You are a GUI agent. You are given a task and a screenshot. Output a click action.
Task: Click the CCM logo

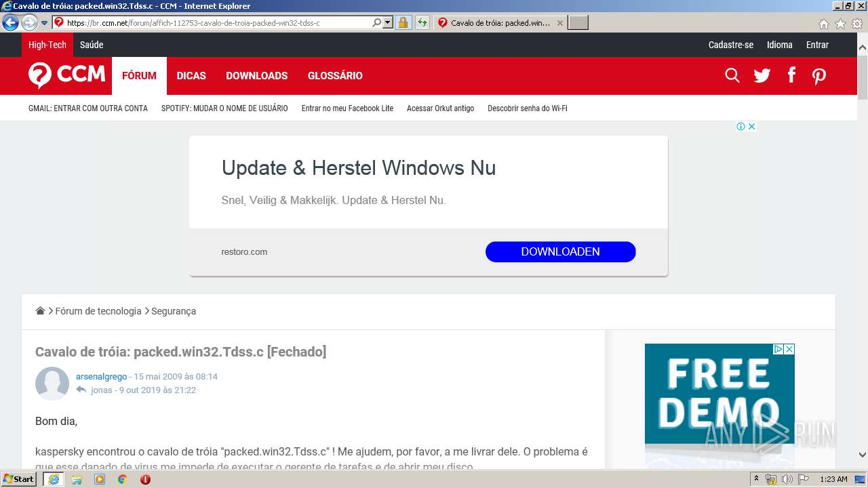(x=66, y=75)
